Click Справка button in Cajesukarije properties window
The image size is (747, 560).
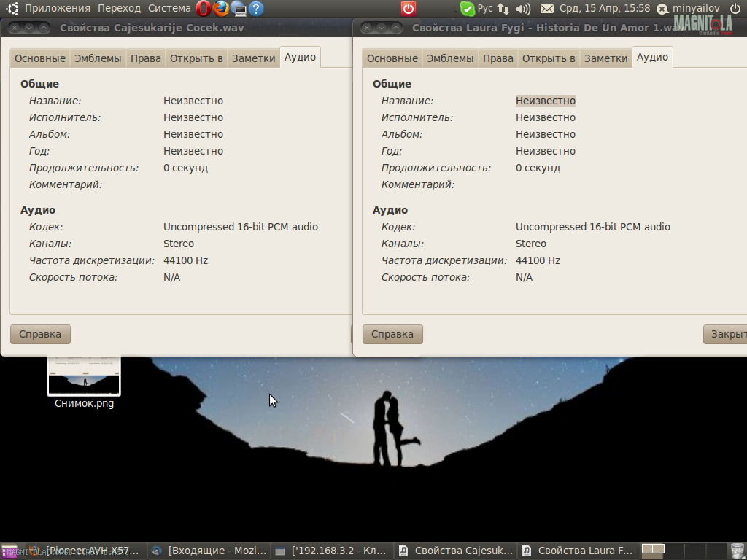[x=40, y=335]
